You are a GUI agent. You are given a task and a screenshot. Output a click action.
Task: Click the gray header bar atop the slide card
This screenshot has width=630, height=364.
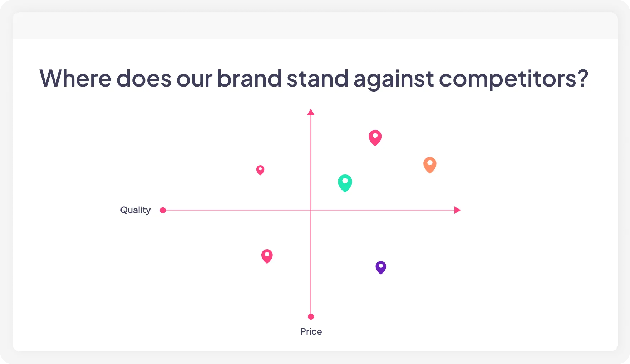[315, 25]
